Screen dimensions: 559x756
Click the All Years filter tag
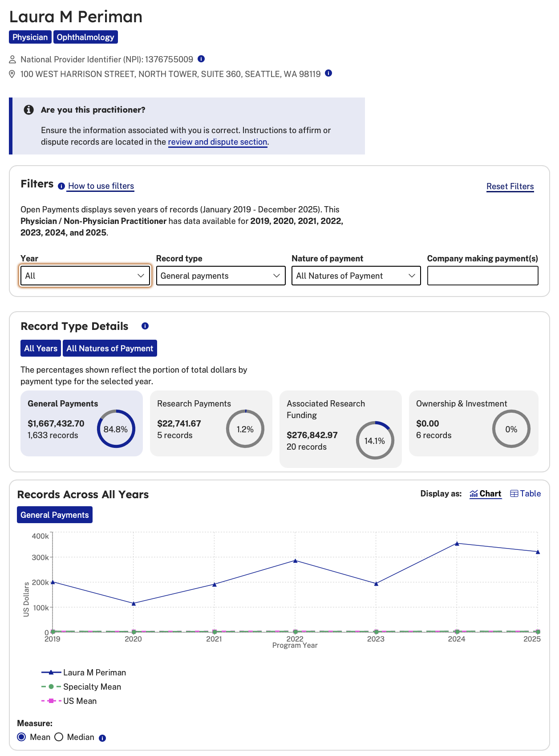click(41, 348)
